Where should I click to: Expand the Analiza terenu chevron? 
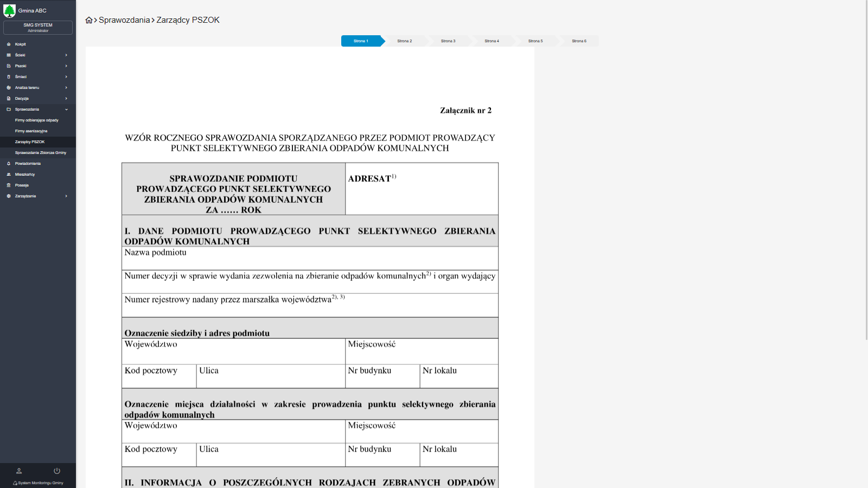(66, 88)
